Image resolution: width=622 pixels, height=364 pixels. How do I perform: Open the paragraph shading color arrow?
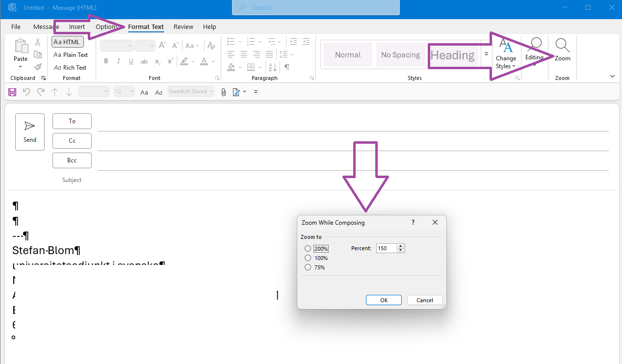(x=239, y=67)
